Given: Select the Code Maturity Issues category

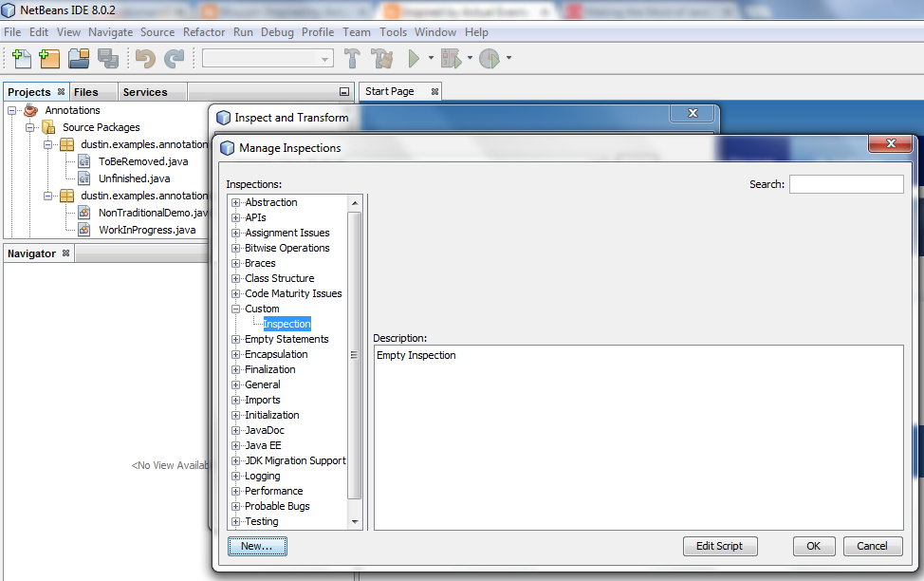Looking at the screenshot, I should click(293, 293).
